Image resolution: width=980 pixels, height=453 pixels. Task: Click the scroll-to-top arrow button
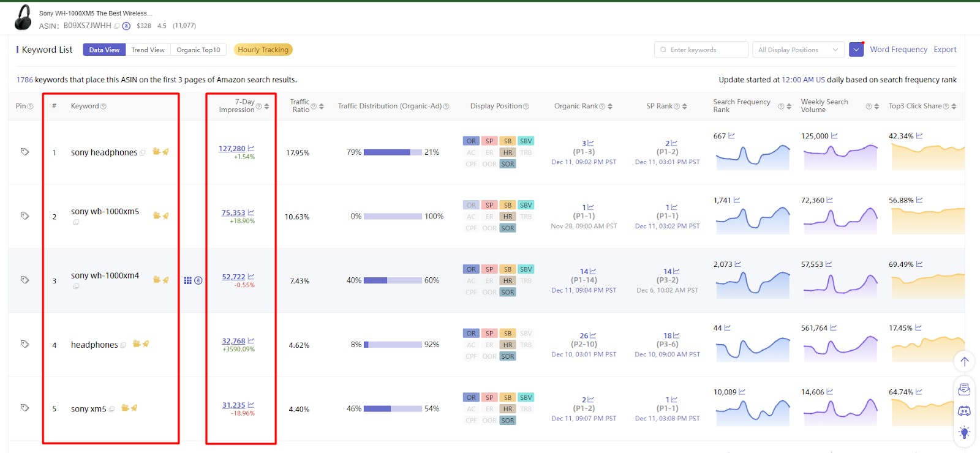pyautogui.click(x=964, y=361)
